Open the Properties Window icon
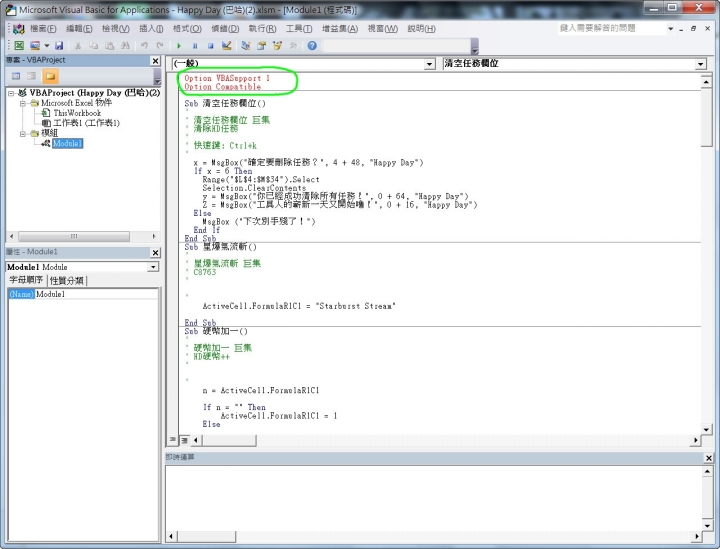This screenshot has height=549, width=720. pyautogui.click(x=262, y=45)
